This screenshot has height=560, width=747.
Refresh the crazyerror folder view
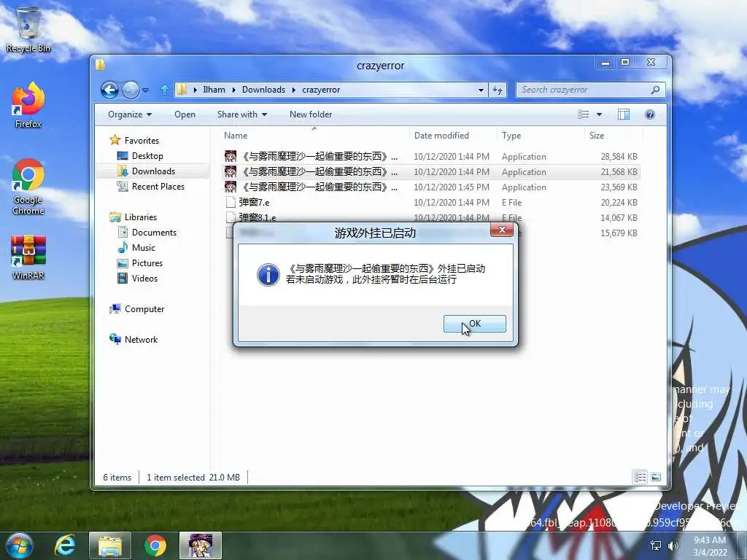[x=498, y=90]
